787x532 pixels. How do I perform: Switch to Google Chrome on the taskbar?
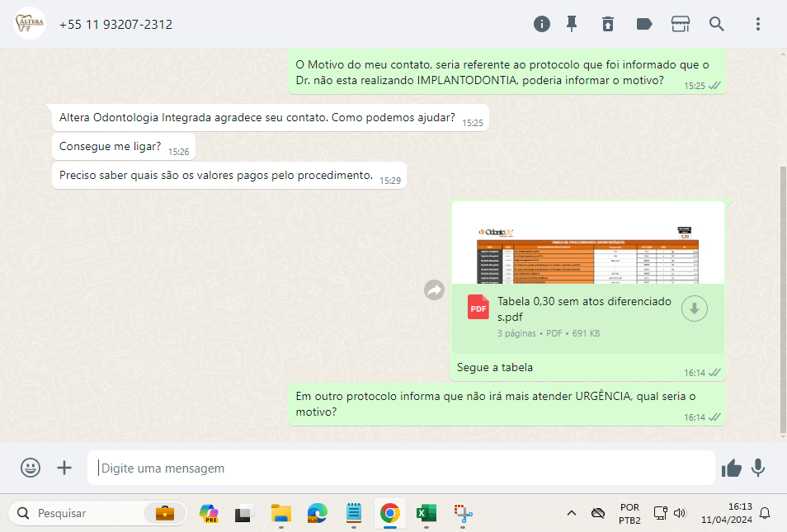390,513
